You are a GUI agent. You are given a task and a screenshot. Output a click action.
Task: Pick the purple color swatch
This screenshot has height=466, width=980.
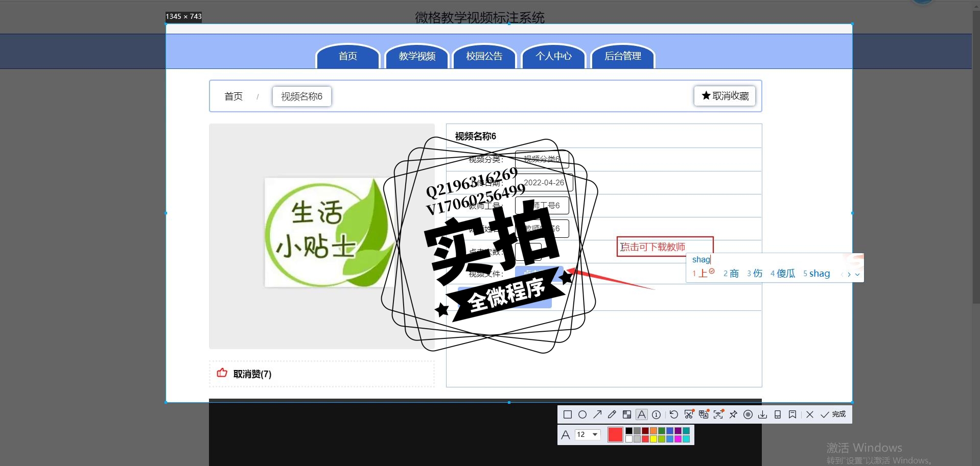[678, 431]
